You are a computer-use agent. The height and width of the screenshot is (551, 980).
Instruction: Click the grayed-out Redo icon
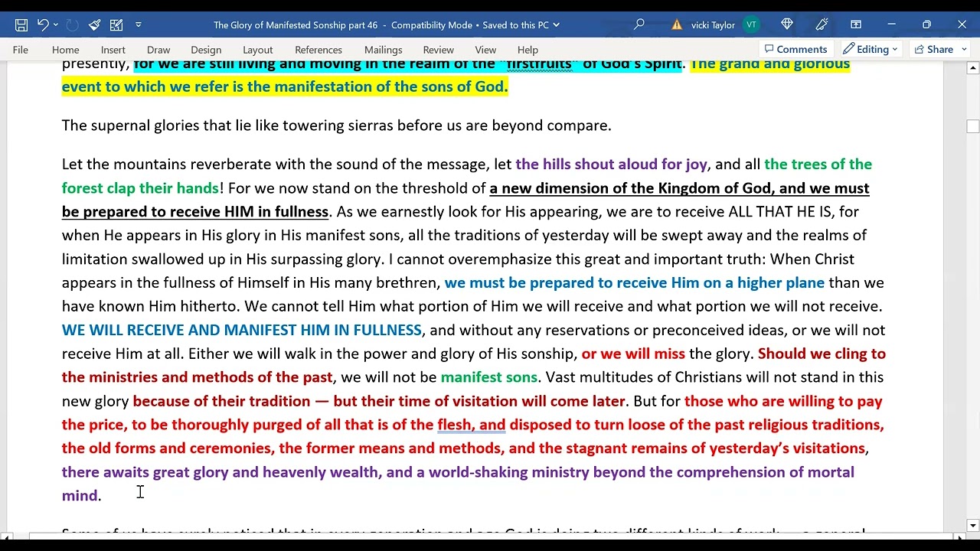pos(72,24)
